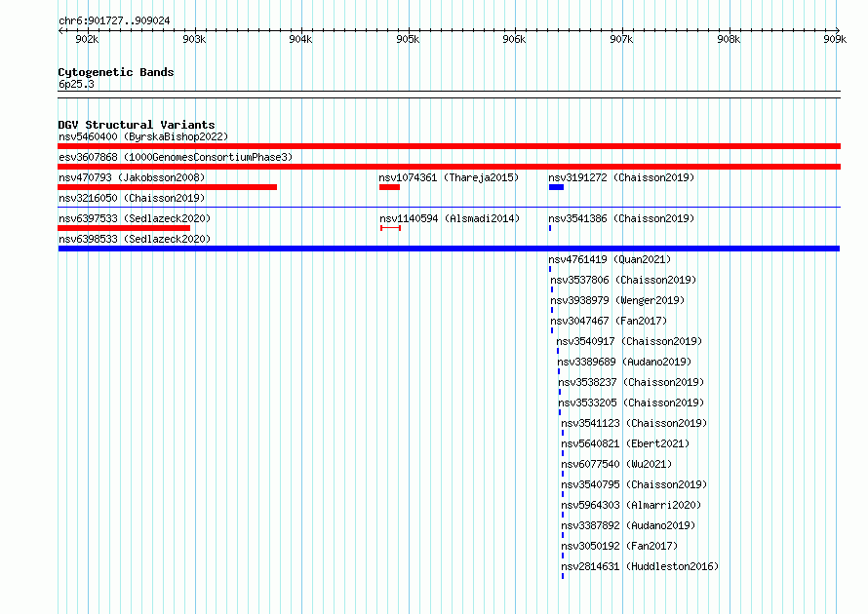Open nsv3938979 (Wenger2019) variant
This screenshot has height=614, width=868.
pos(617,300)
